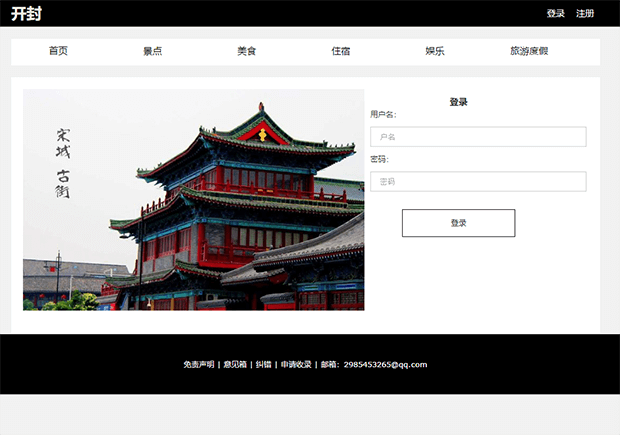Open the 意见箱 footer link

pyautogui.click(x=234, y=365)
